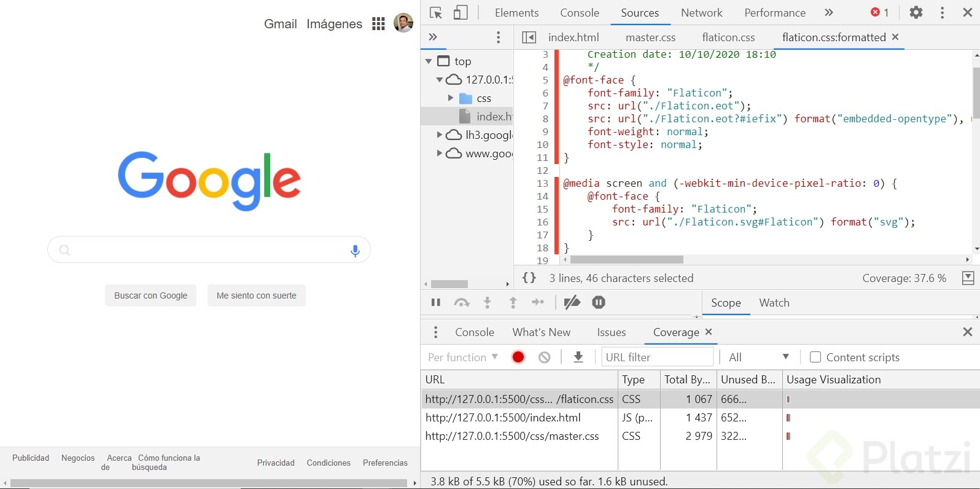Open the index.html editor tab
Screen dimensions: 980x489
(x=574, y=37)
